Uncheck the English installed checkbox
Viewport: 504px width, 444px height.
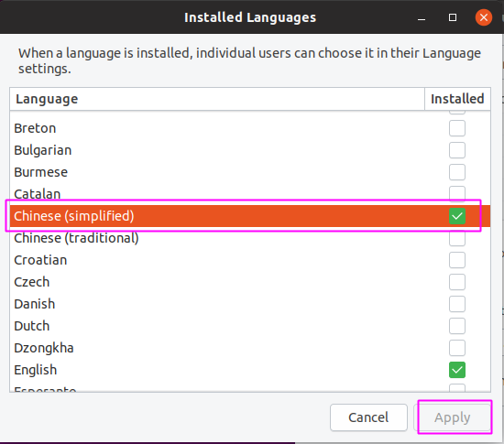point(456,370)
